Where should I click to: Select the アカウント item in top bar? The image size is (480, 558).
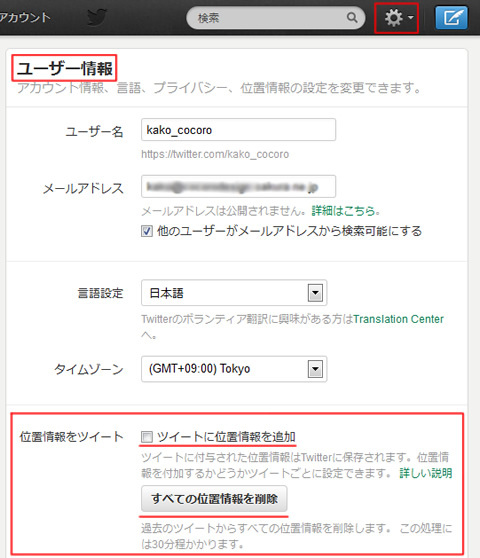(25, 17)
